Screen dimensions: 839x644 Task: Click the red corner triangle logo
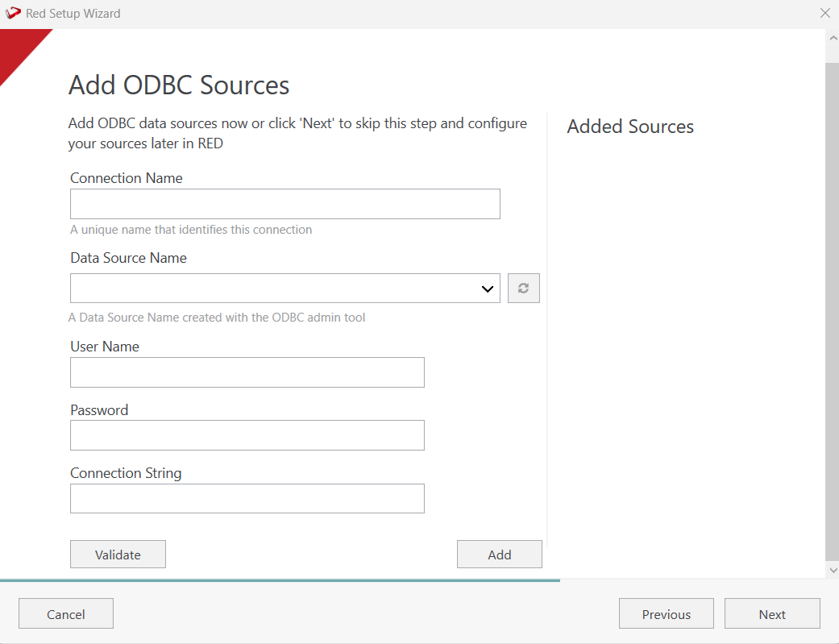click(x=18, y=50)
